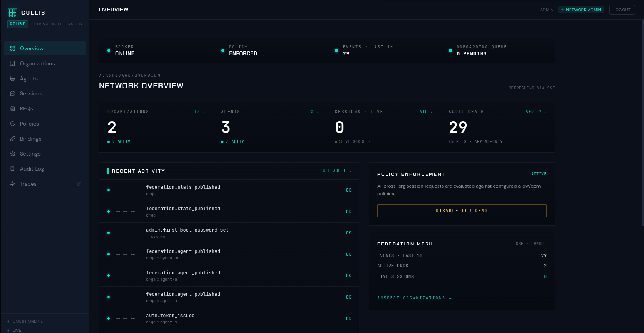The image size is (644, 333).
Task: Click the Broker Online status tile
Action: pyautogui.click(x=156, y=51)
